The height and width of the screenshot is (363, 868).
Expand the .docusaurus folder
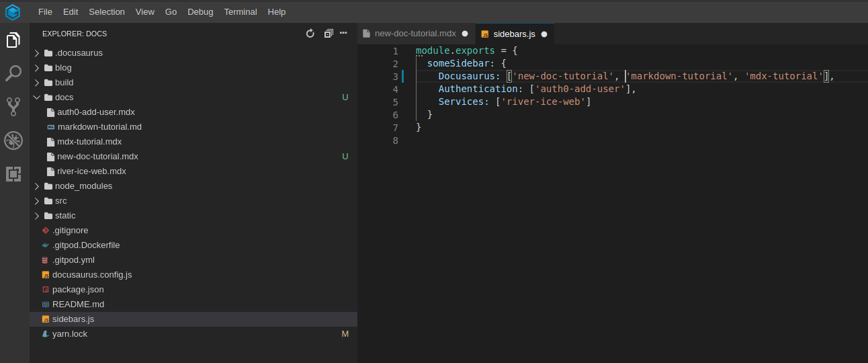click(37, 53)
